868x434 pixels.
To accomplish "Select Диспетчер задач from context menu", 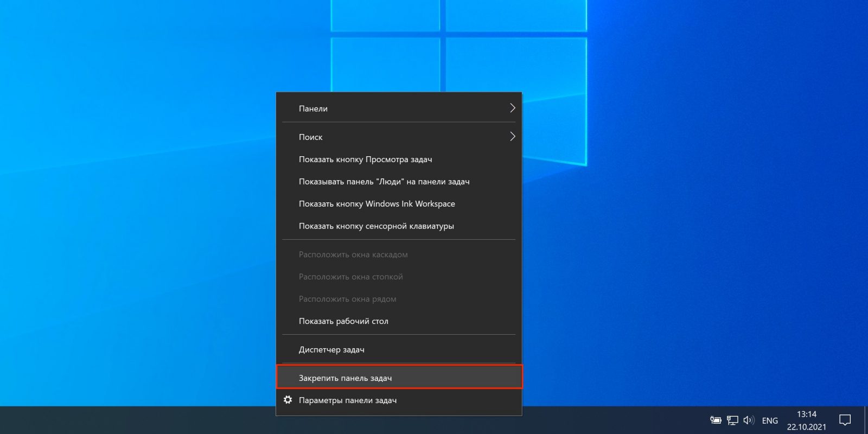I will point(331,350).
